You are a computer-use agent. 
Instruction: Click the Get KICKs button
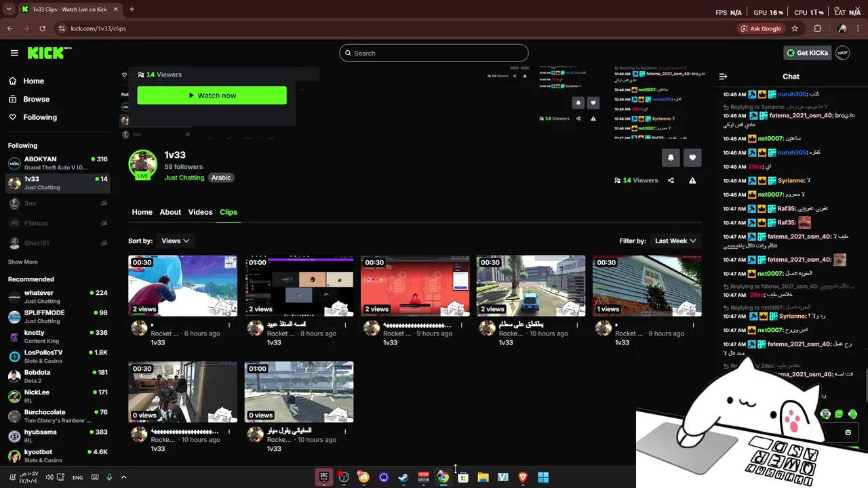pos(808,53)
